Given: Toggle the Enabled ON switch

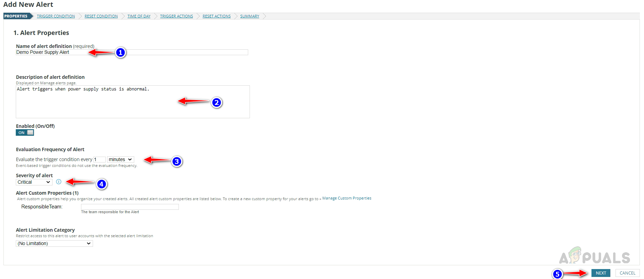Looking at the screenshot, I should tap(25, 133).
